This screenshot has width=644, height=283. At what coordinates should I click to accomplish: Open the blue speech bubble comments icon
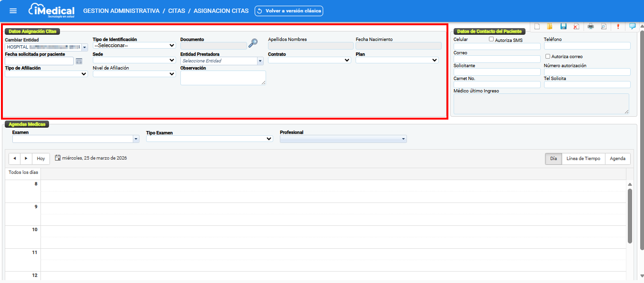pos(632,27)
